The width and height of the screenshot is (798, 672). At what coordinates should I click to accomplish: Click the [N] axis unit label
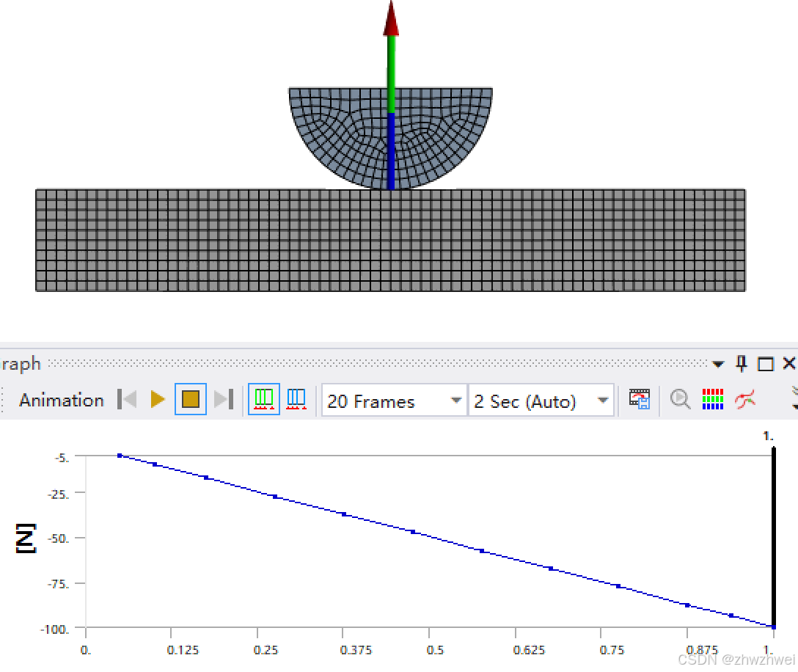click(26, 538)
